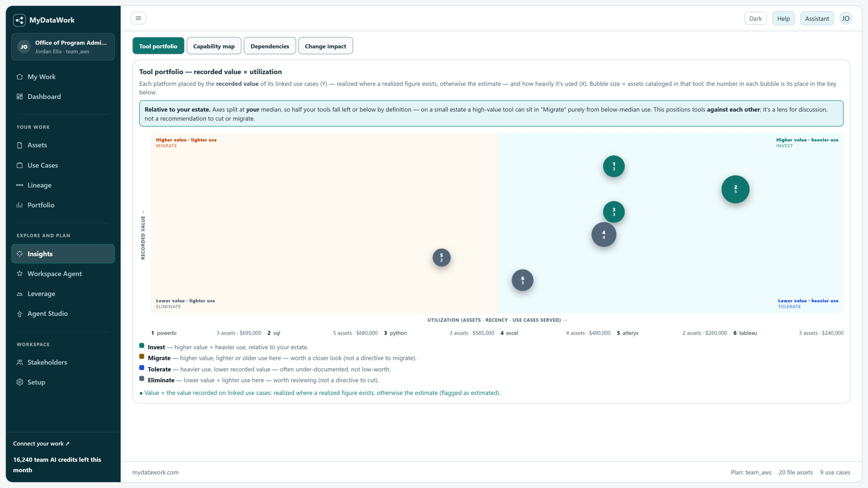The width and height of the screenshot is (868, 488).
Task: Click the Lineage nodes icon
Action: coord(20,185)
